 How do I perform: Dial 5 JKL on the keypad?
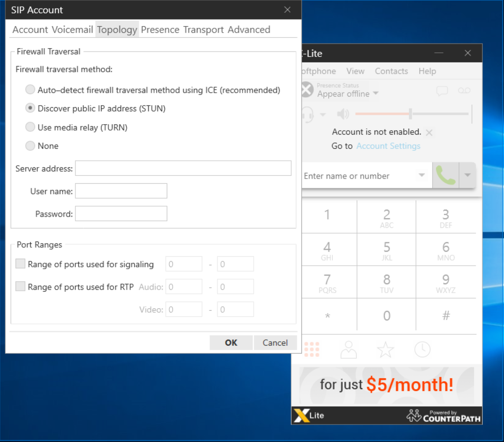387,249
